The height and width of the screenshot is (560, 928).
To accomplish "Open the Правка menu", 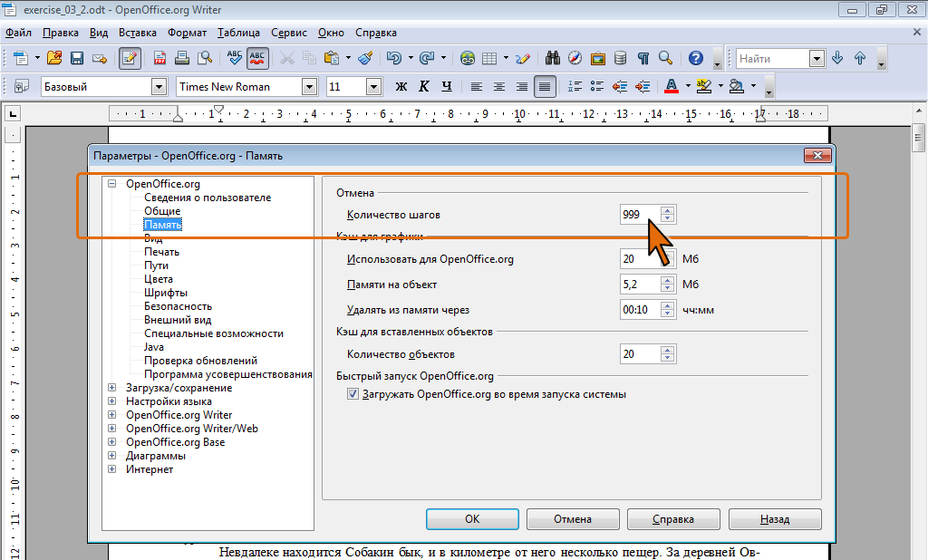I will [x=61, y=33].
